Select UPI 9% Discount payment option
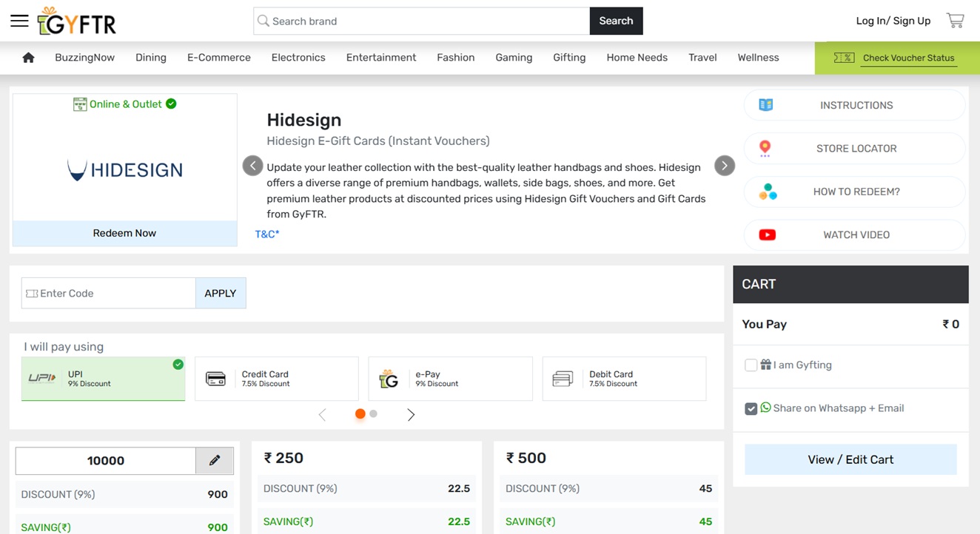 point(103,379)
